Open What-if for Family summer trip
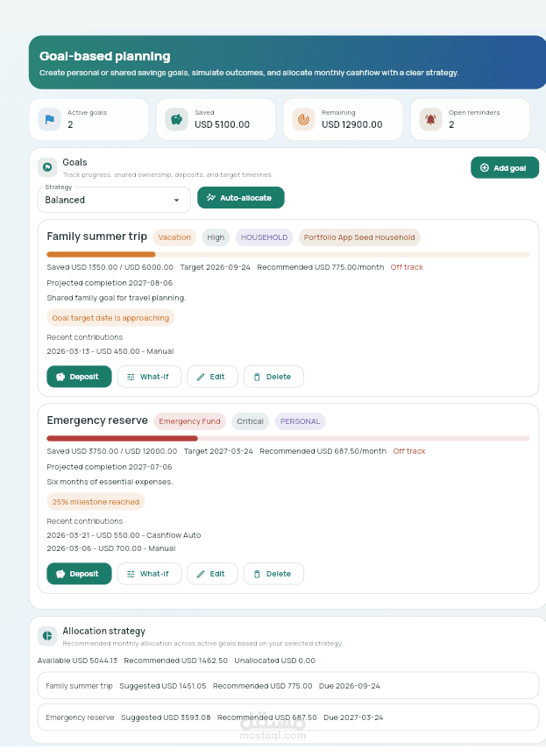Image resolution: width=546 pixels, height=756 pixels. pyautogui.click(x=149, y=377)
